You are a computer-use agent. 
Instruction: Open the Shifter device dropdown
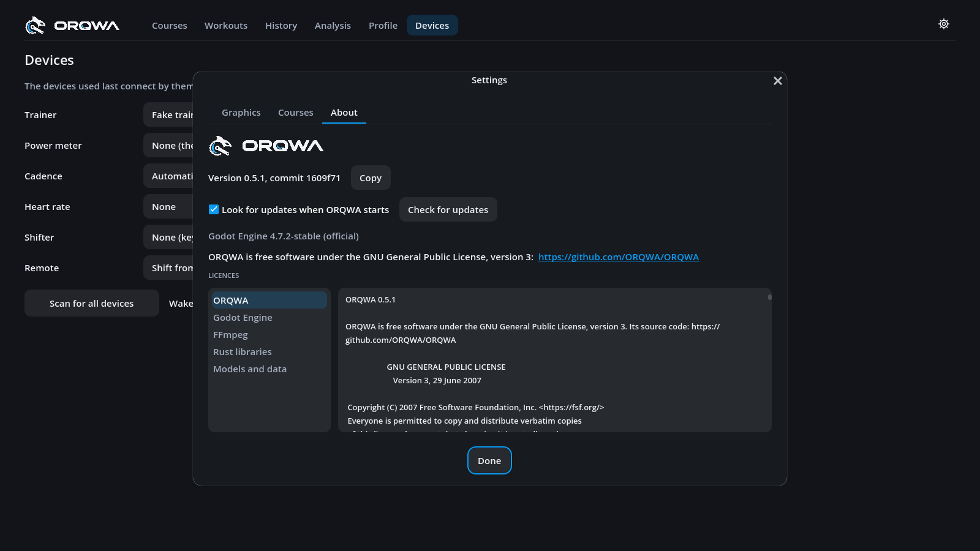click(168, 238)
